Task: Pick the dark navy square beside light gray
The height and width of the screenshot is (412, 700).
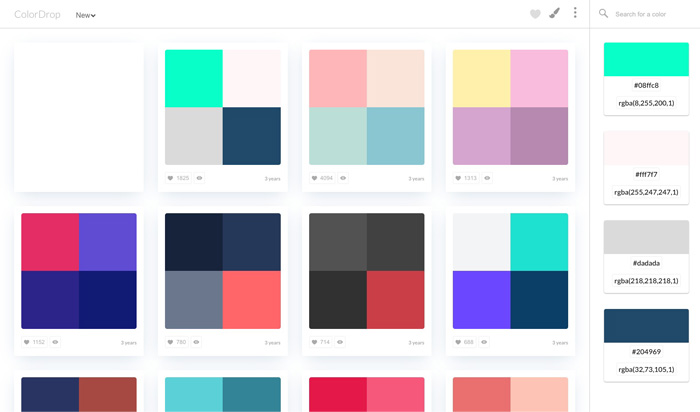Action: click(252, 136)
